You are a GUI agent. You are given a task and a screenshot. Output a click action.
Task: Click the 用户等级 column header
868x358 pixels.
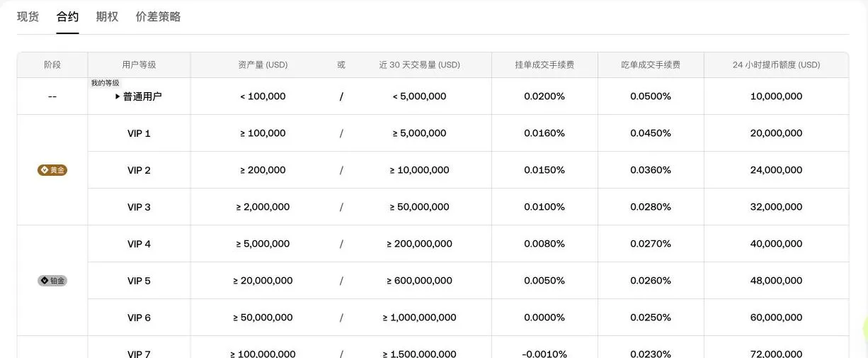coord(139,65)
